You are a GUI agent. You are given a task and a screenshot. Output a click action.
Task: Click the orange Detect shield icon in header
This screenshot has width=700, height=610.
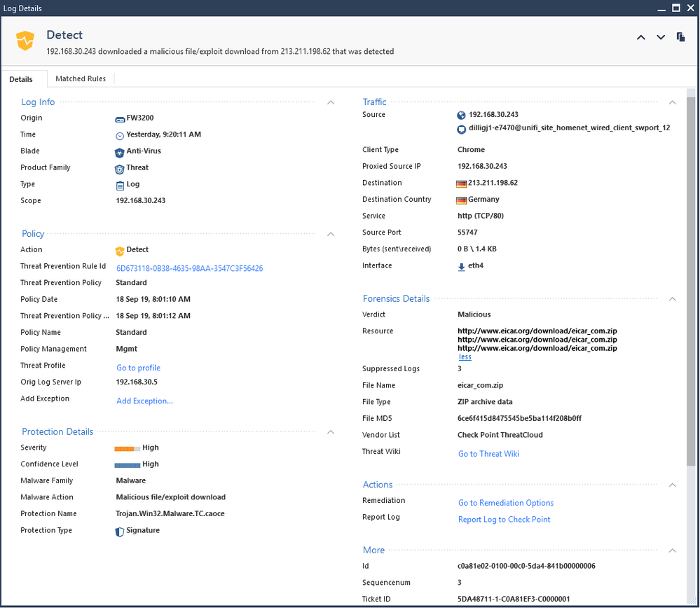pos(25,41)
